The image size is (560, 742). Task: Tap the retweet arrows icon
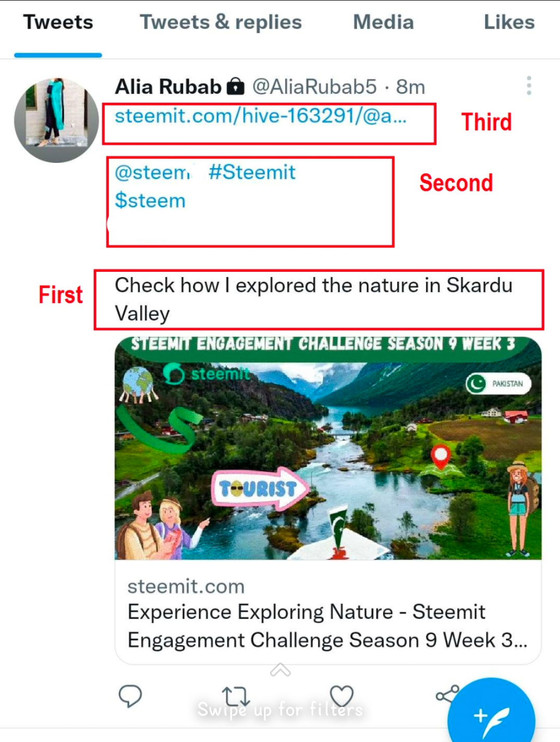click(236, 697)
